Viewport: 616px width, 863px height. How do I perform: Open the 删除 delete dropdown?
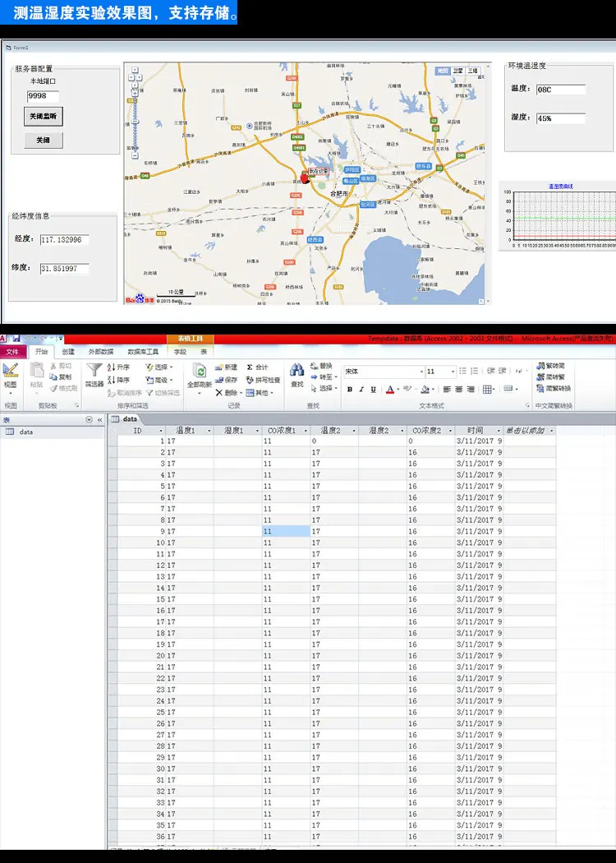click(x=229, y=392)
